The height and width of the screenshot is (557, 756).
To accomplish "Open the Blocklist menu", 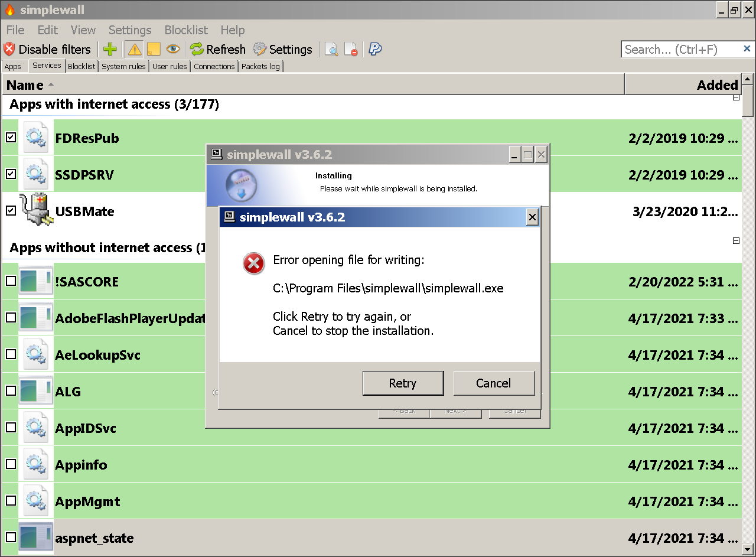I will tap(186, 30).
